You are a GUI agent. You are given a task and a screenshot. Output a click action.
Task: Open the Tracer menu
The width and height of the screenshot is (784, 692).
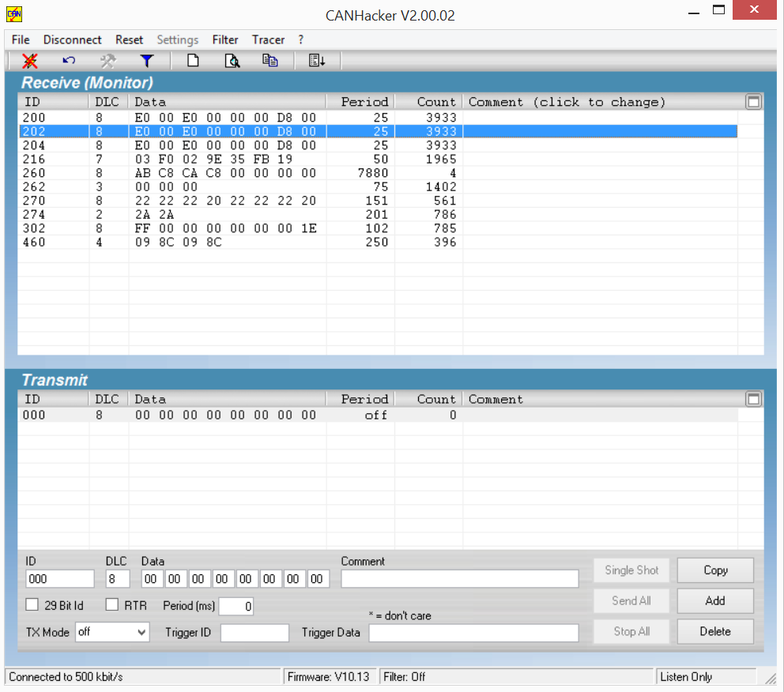click(x=268, y=39)
